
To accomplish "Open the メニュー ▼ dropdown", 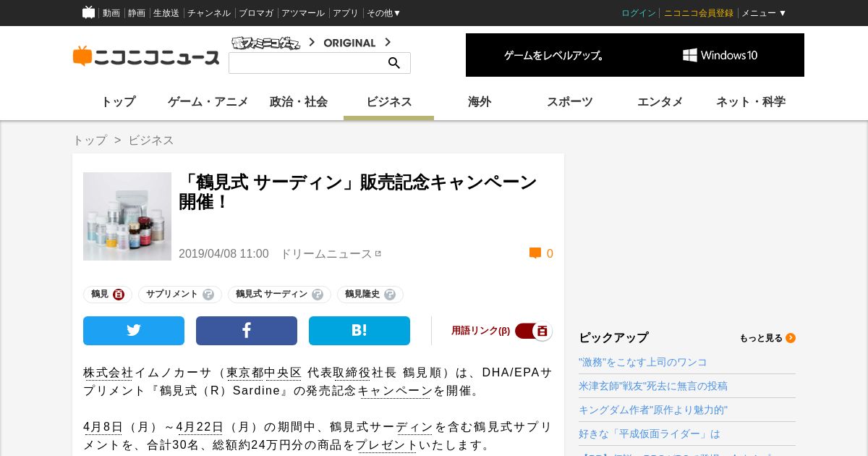I will pos(764,13).
